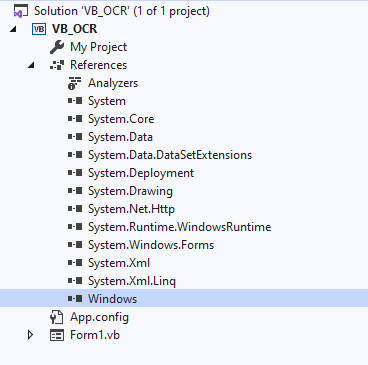
Task: Collapse the References node
Action: (31, 65)
